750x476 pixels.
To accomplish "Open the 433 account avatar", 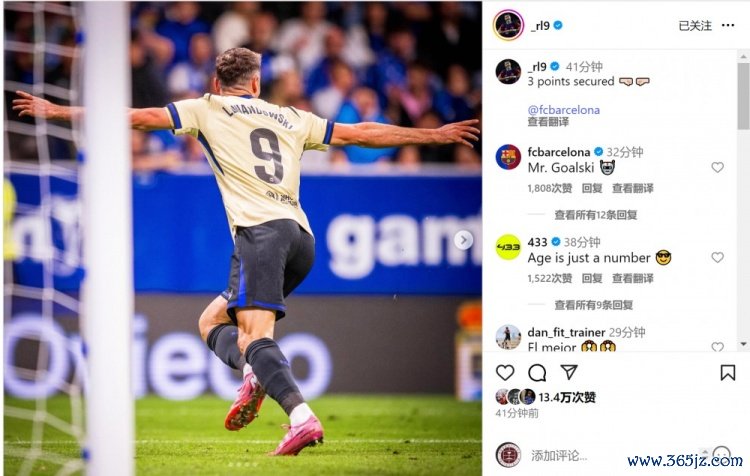I will click(x=508, y=247).
